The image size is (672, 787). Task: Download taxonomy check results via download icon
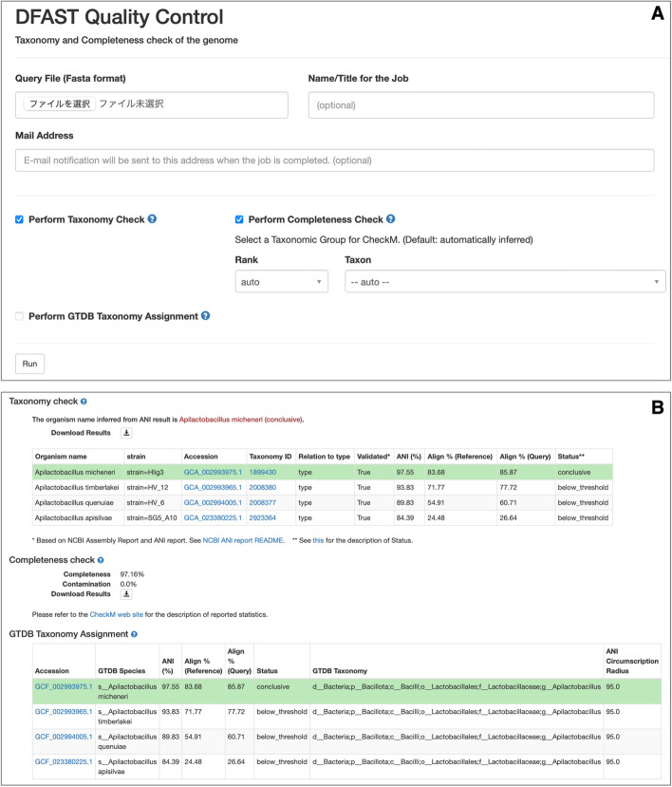126,432
